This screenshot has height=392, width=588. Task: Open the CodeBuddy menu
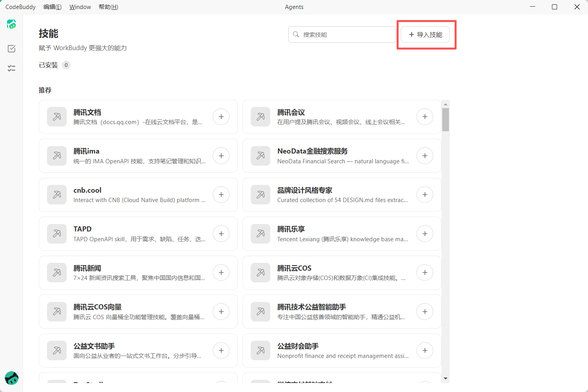point(20,7)
